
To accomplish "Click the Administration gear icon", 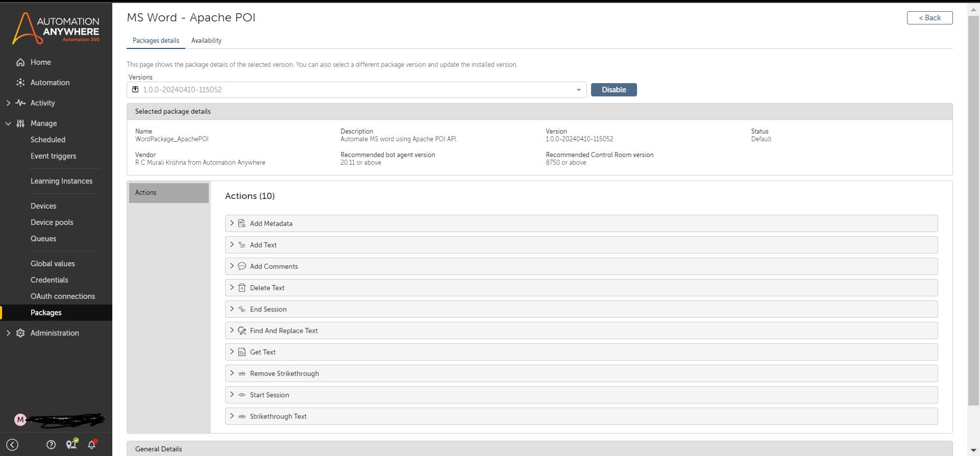I will (x=20, y=333).
